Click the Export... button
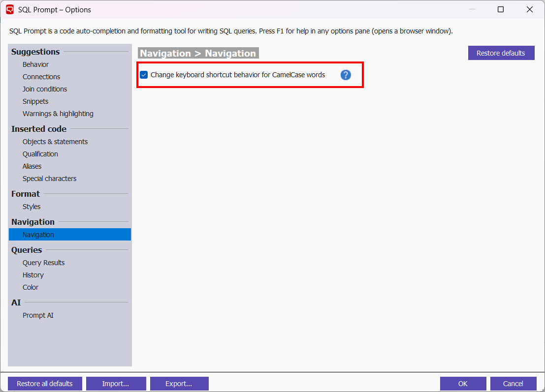545x392 pixels. 179,384
